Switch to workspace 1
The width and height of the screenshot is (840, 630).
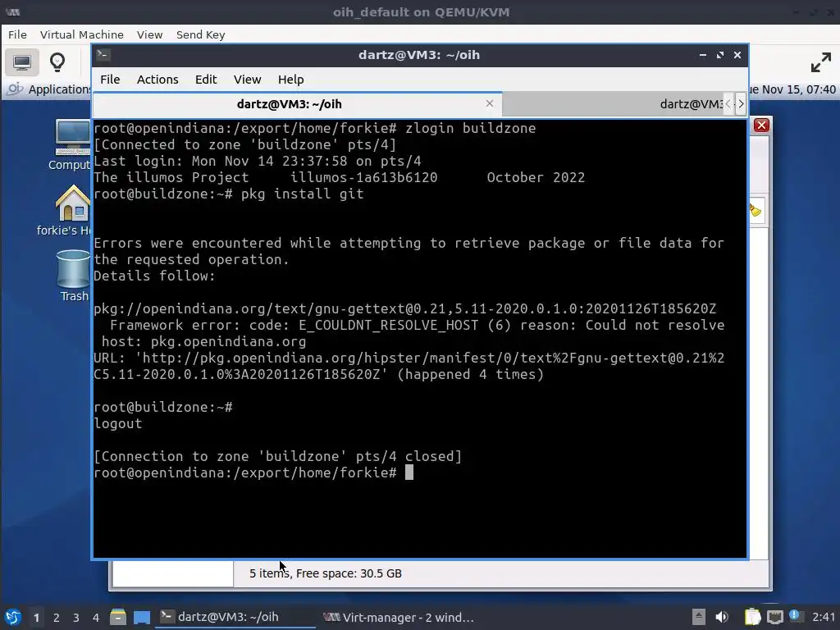pos(36,618)
